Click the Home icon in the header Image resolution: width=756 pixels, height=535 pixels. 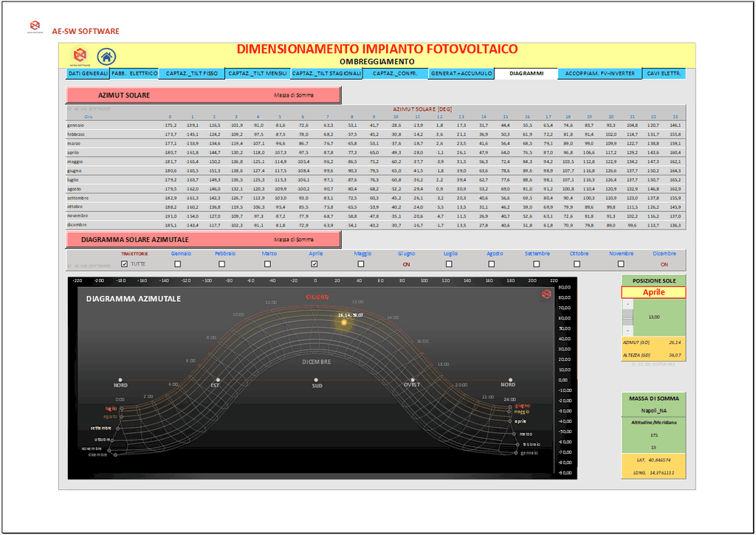(x=106, y=56)
